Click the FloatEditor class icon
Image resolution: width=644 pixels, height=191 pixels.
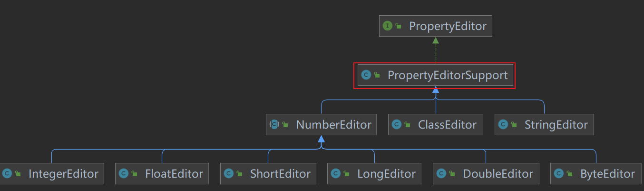pos(123,174)
